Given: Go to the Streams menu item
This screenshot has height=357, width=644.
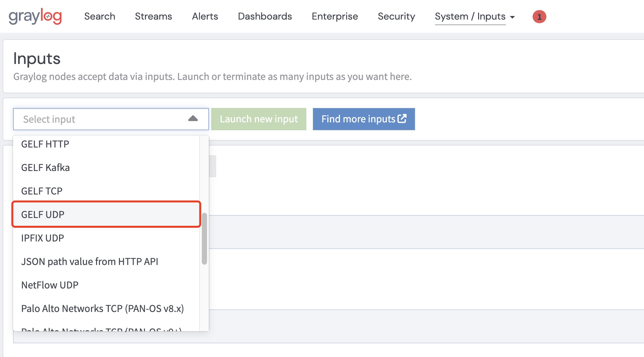Looking at the screenshot, I should 153,16.
